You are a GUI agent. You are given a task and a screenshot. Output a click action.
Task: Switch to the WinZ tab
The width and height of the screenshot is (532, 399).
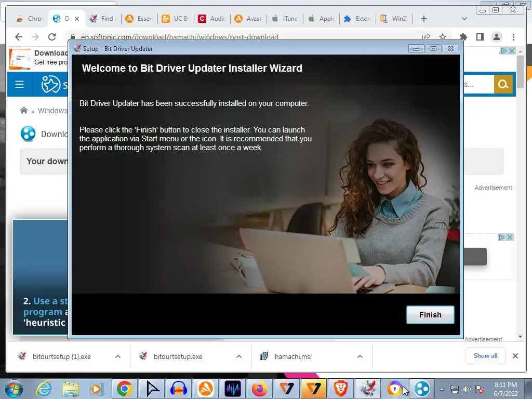pyautogui.click(x=393, y=19)
